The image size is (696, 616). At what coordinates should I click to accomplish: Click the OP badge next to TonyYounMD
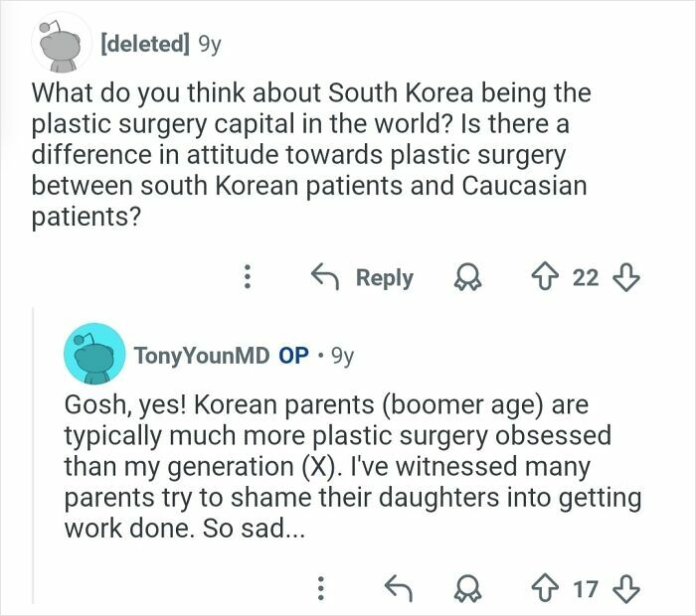(293, 356)
